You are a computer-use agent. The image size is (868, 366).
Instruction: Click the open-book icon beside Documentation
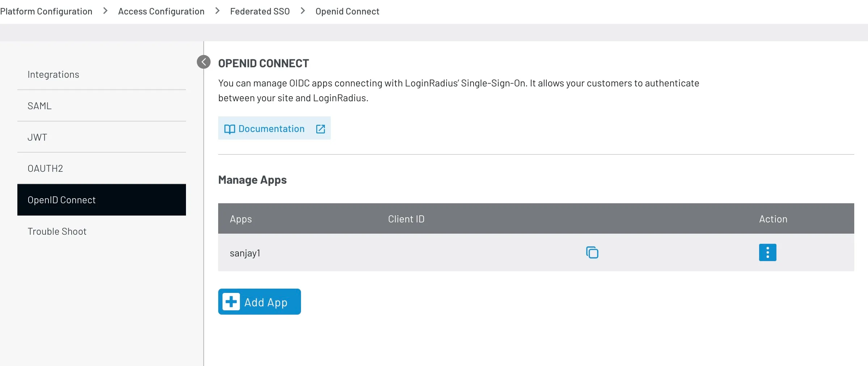[x=230, y=128]
